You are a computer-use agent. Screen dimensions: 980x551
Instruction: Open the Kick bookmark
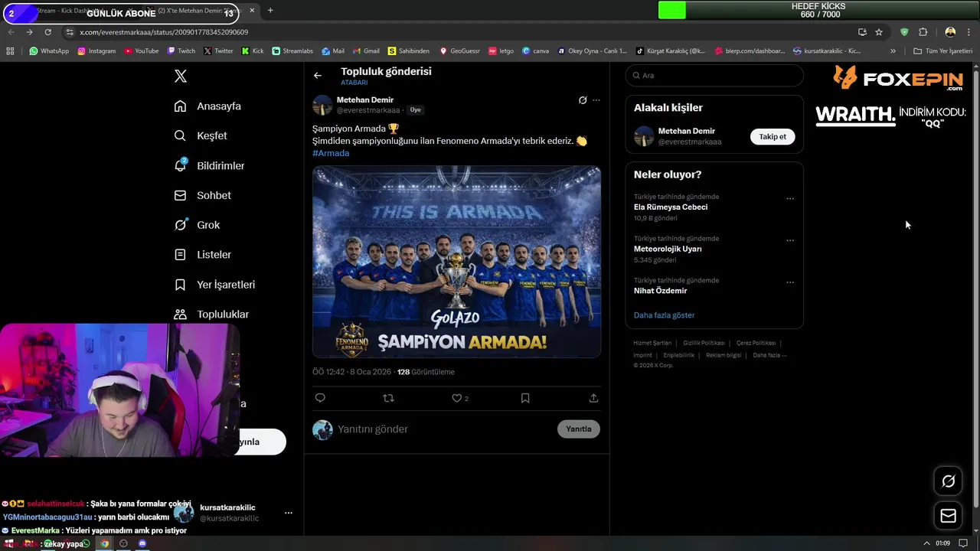[252, 51]
